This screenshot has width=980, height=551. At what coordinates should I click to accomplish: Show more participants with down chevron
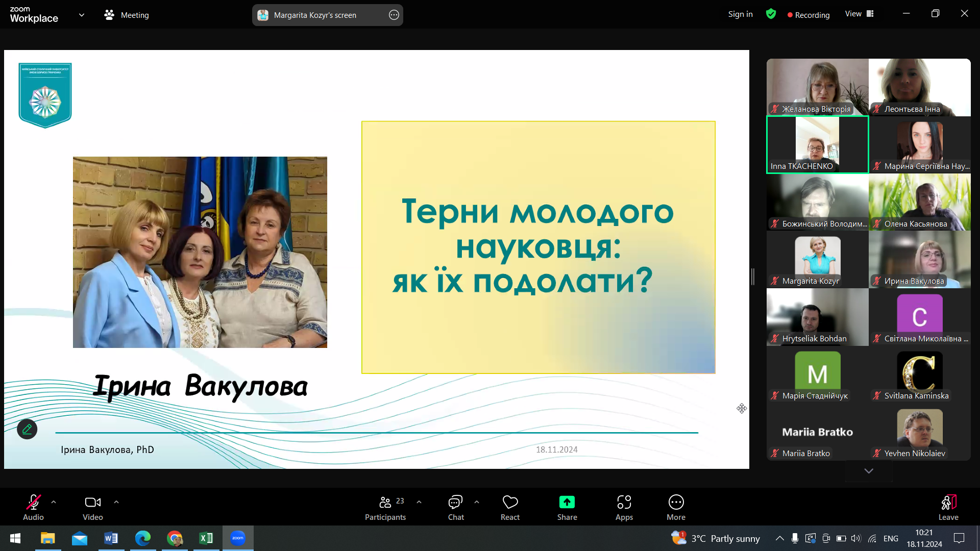[x=868, y=471]
